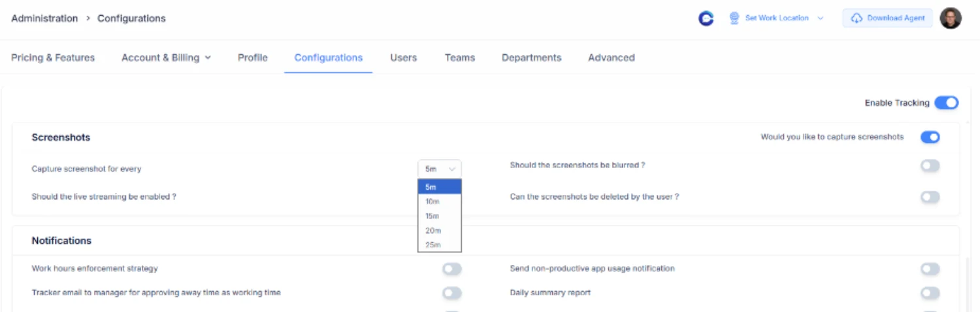Click the Set Work Location pin icon

point(734,18)
